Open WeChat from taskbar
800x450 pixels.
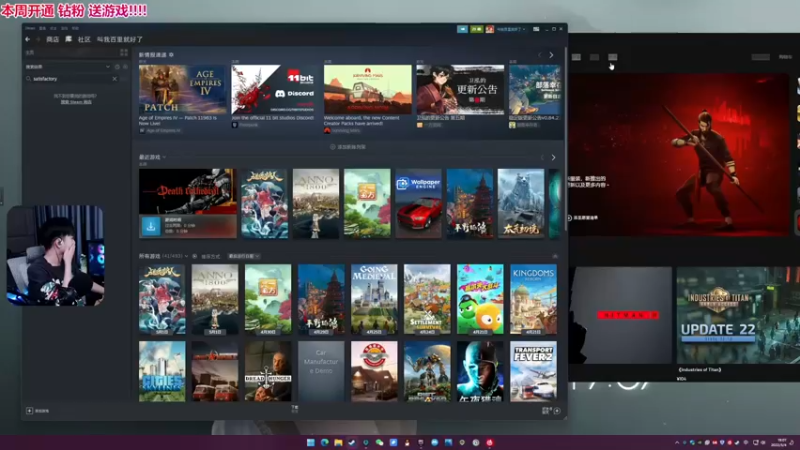click(x=380, y=442)
